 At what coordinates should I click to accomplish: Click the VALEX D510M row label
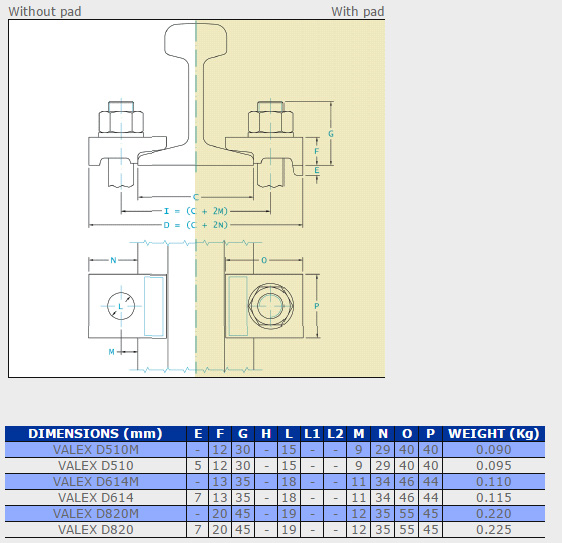(96, 450)
